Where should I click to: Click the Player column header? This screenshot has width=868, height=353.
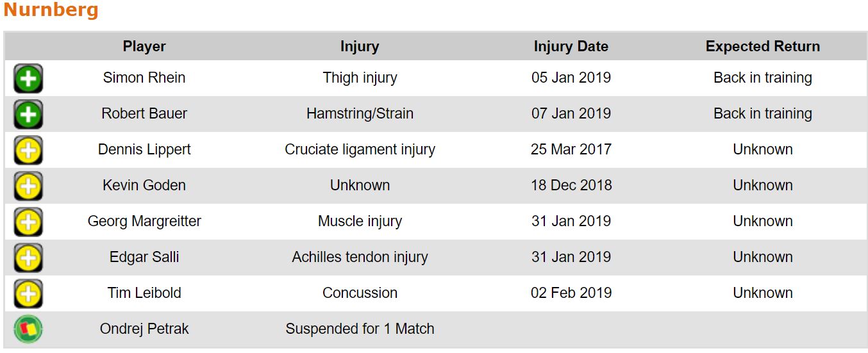pyautogui.click(x=144, y=47)
